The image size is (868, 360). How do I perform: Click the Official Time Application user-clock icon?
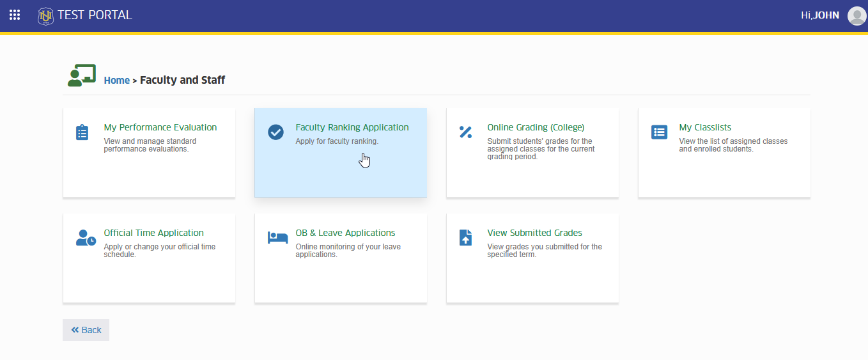point(86,238)
